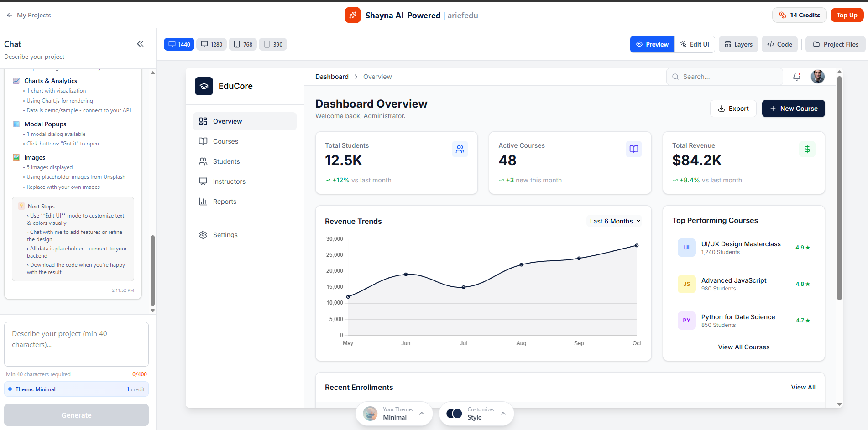Open Courses in the sidebar menu
The image size is (868, 430).
(x=225, y=141)
